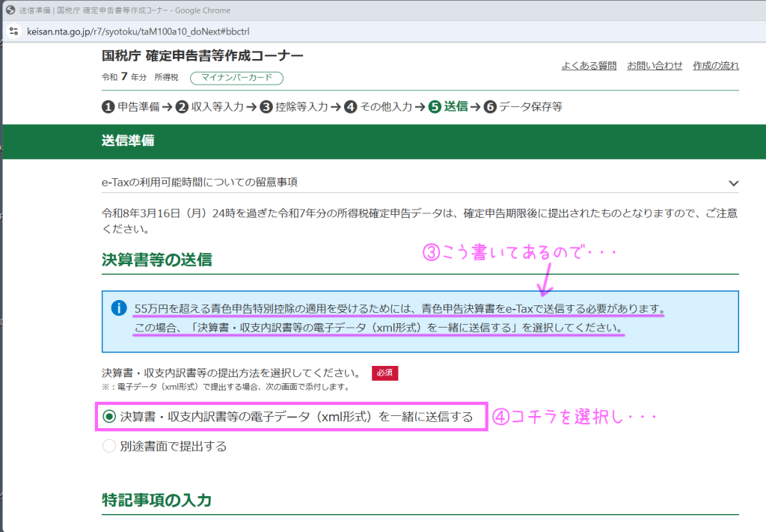Open e-Taxの利用可能時間についての留意事項 section
Viewport: 766px width, 532px height.
(x=194, y=182)
